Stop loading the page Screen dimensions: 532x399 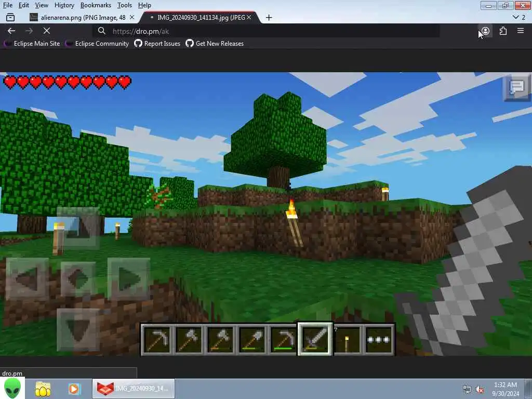pos(47,31)
